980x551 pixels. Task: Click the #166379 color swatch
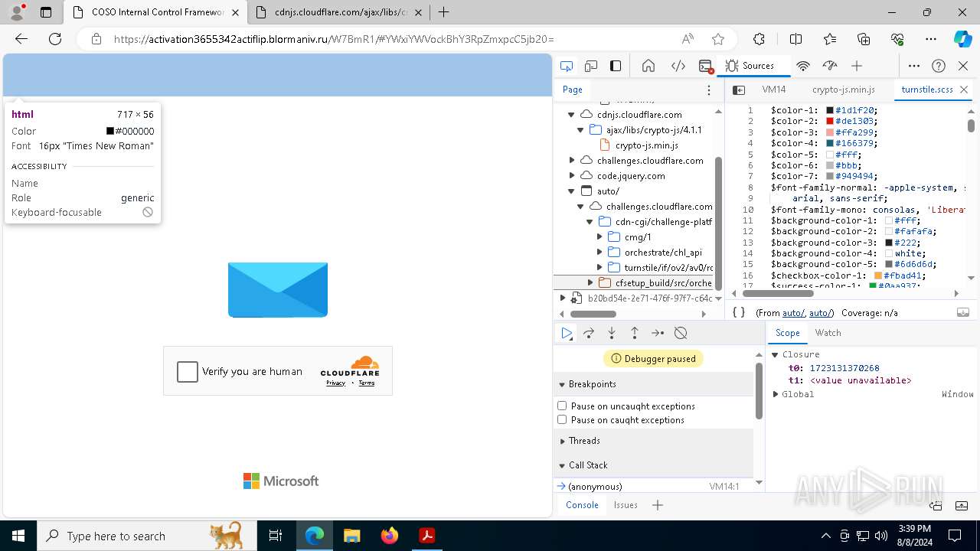coord(830,143)
